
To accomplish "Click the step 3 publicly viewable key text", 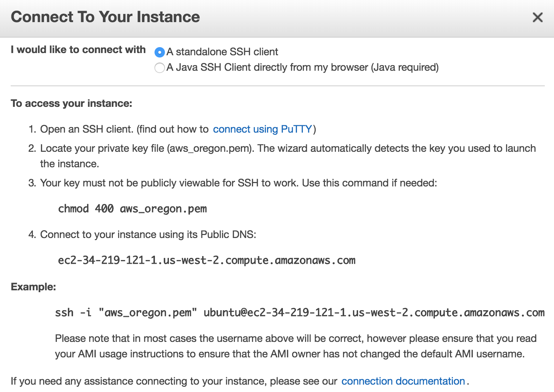I will point(233,183).
